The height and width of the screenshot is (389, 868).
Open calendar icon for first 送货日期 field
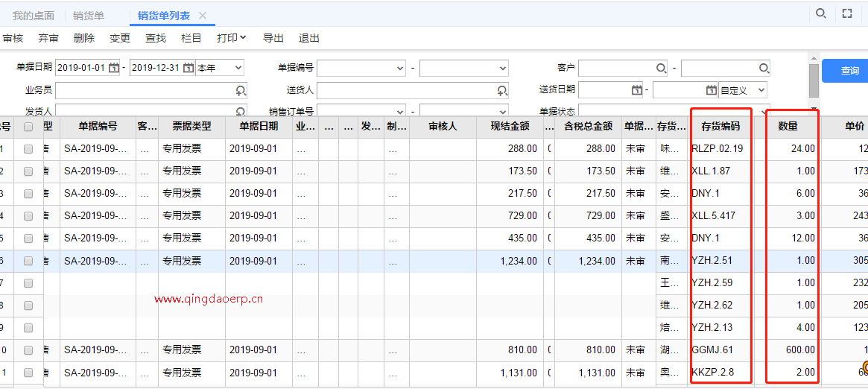(x=637, y=90)
